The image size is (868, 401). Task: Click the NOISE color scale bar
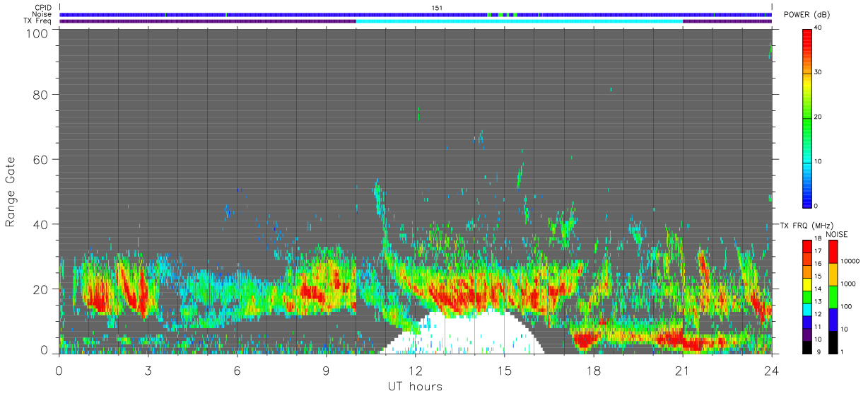pos(832,297)
